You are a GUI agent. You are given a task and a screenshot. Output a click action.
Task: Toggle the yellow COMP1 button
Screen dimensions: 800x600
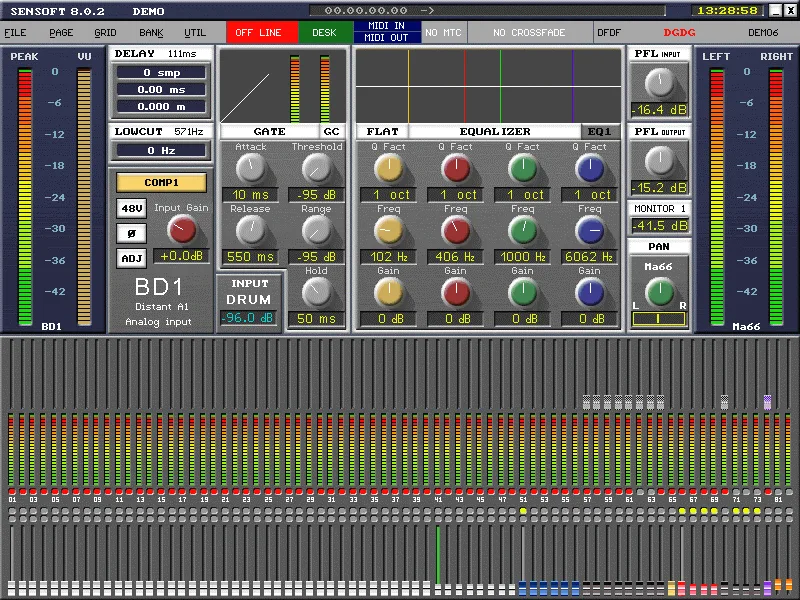coord(161,182)
